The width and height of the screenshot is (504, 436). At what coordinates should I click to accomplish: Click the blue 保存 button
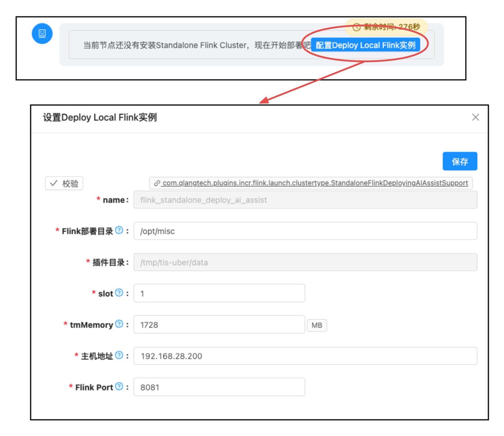pyautogui.click(x=459, y=161)
